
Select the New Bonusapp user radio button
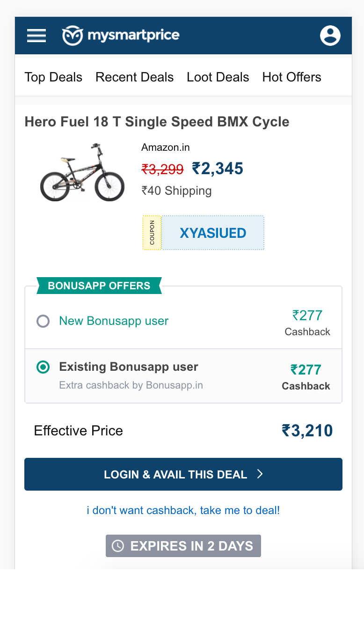43,321
